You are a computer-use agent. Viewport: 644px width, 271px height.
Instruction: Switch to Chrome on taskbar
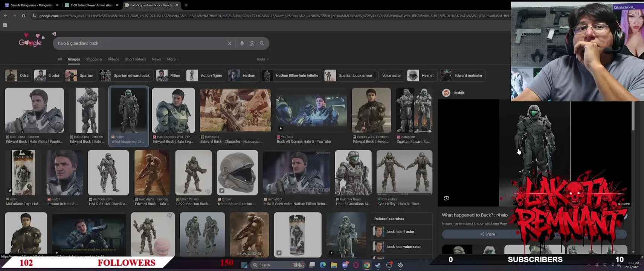[x=367, y=265]
